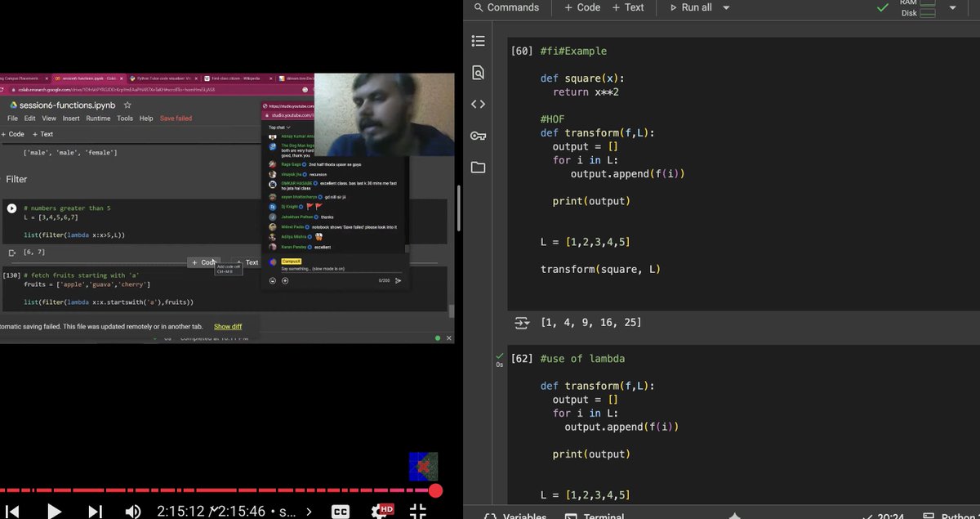
Task: Click the File menu in the video notebook
Action: coord(12,119)
